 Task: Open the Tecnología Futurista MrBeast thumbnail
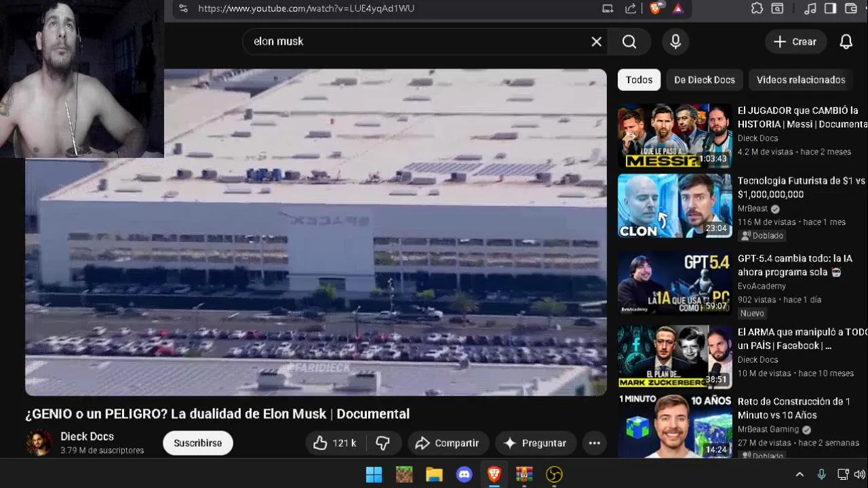click(x=675, y=206)
